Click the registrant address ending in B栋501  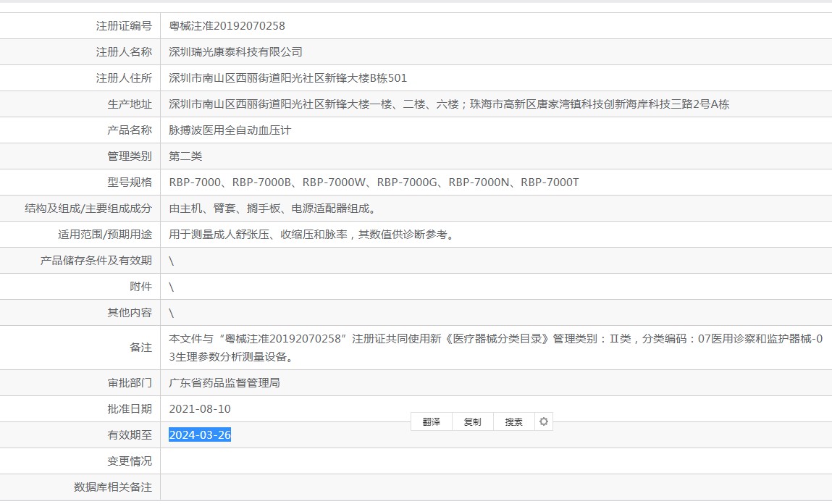pos(288,78)
